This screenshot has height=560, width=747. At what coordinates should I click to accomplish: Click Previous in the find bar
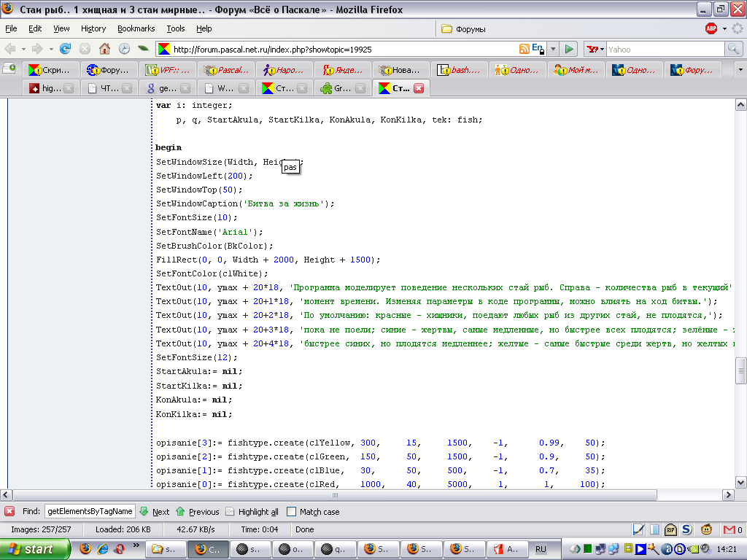pos(197,512)
